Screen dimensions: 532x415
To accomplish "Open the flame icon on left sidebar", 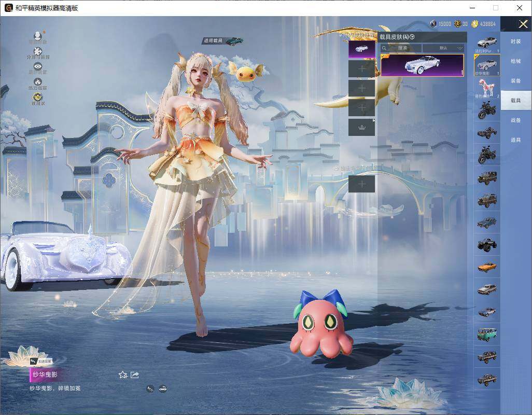I will [38, 82].
